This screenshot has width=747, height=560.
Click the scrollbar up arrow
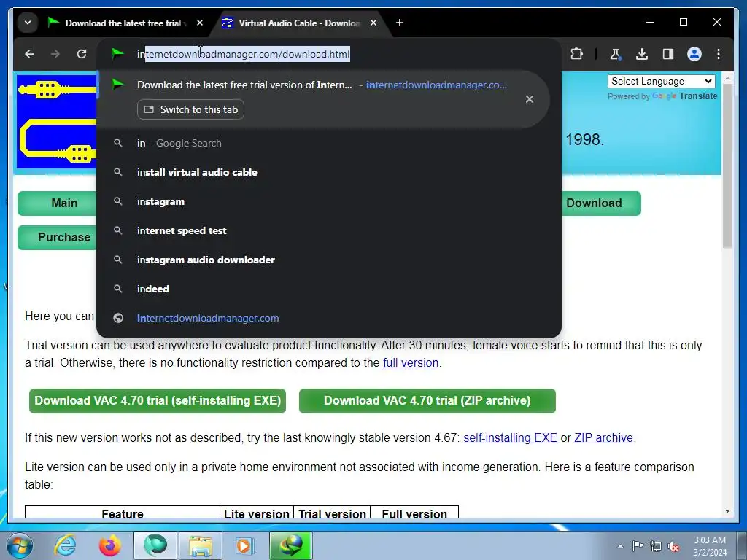pyautogui.click(x=727, y=77)
